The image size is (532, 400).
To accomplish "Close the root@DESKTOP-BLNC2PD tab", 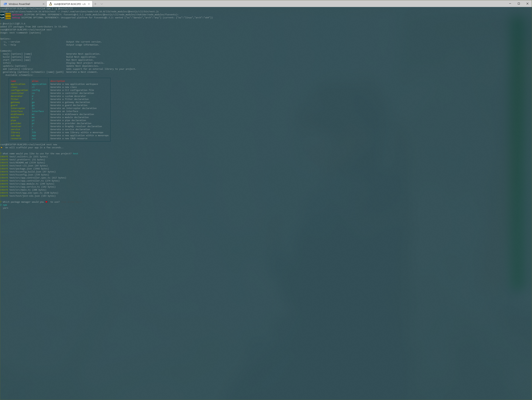I will pos(89,4).
